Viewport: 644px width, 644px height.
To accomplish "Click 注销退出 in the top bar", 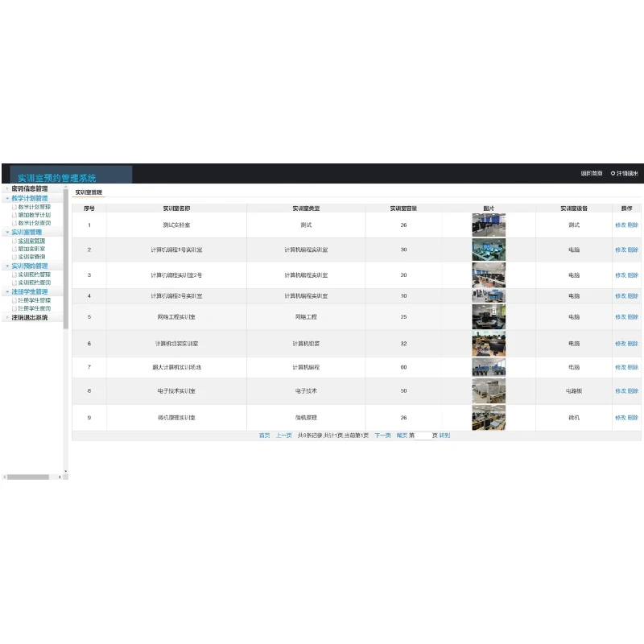I will 627,173.
